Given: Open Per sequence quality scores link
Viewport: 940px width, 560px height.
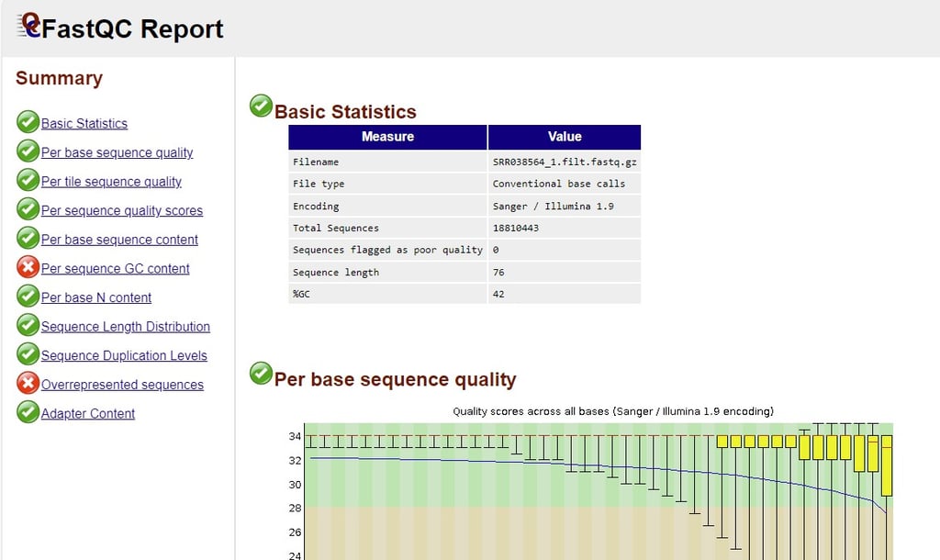Looking at the screenshot, I should (122, 210).
